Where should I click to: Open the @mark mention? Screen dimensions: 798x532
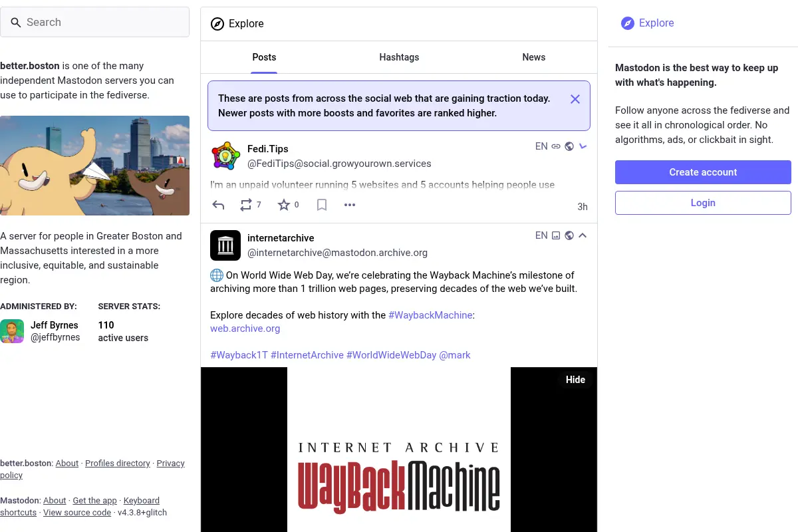(455, 355)
